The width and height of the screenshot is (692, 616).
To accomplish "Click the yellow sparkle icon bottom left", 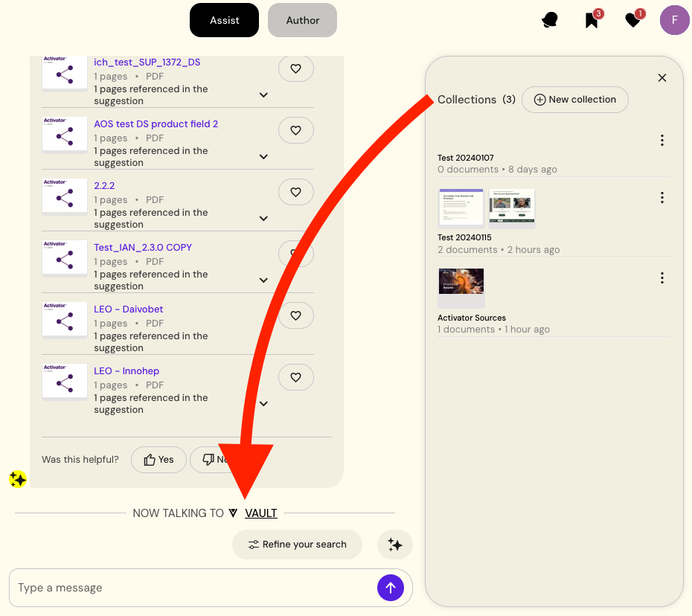I will [17, 479].
